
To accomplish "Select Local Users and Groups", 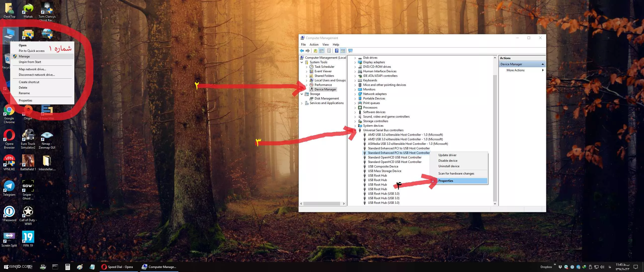I will click(x=330, y=80).
